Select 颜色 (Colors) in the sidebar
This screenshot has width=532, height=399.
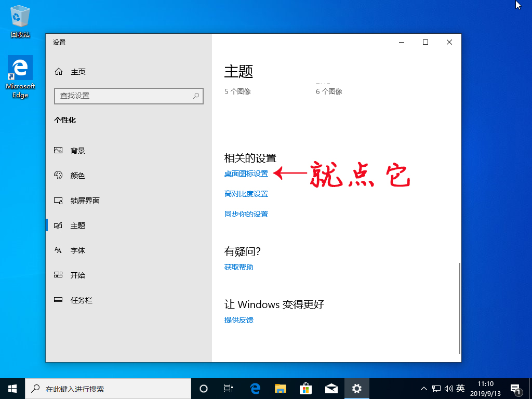pos(78,175)
